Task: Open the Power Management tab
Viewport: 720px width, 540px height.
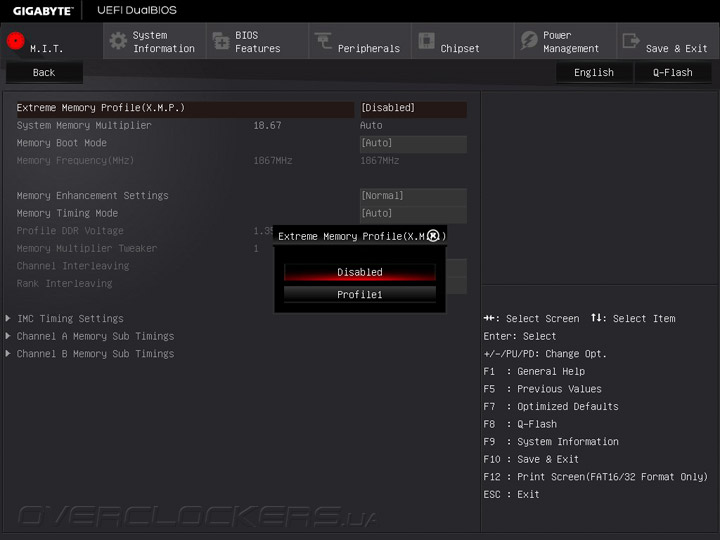Action: [x=565, y=41]
